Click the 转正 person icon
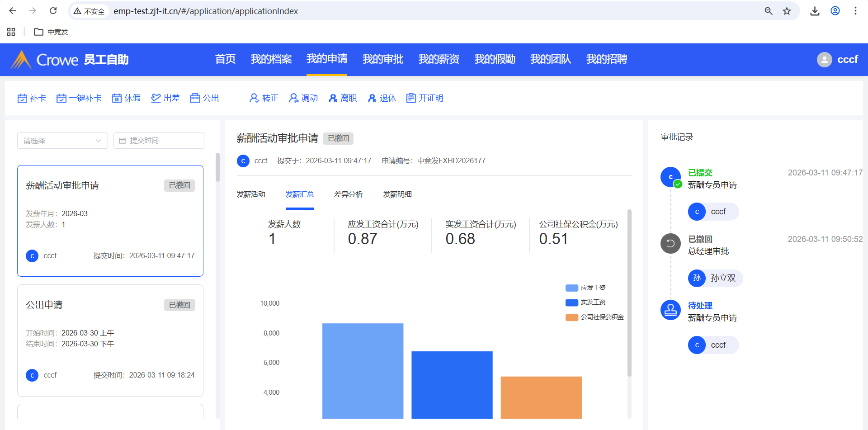Screen dimensions: 868x430 click(x=254, y=98)
